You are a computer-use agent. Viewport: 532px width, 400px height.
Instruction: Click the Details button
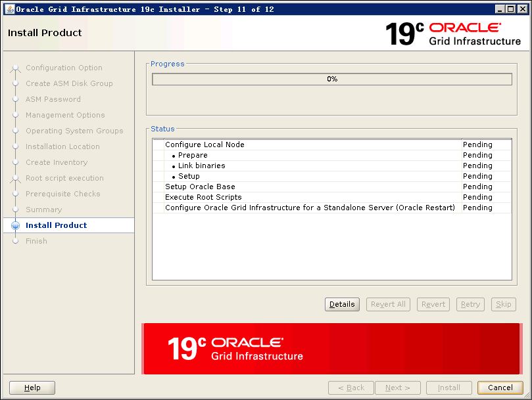click(342, 304)
